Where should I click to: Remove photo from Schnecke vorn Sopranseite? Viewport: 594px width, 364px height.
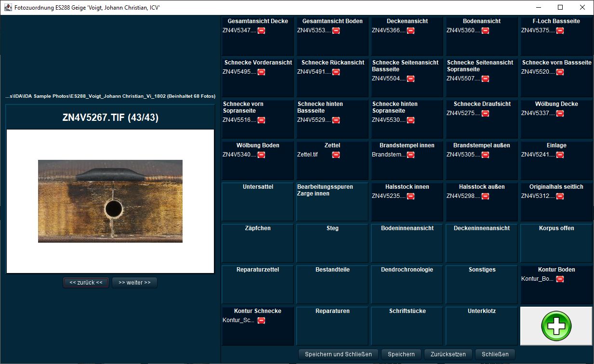[261, 120]
